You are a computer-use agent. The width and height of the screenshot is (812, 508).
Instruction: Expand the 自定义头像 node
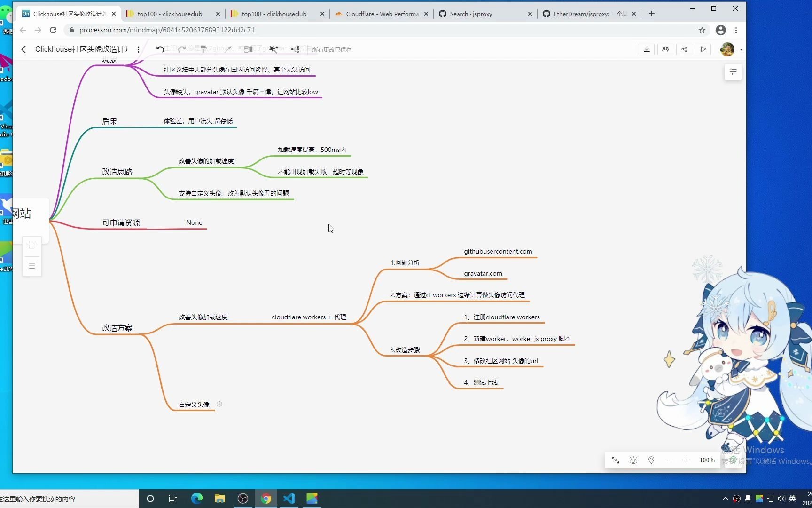(x=219, y=404)
